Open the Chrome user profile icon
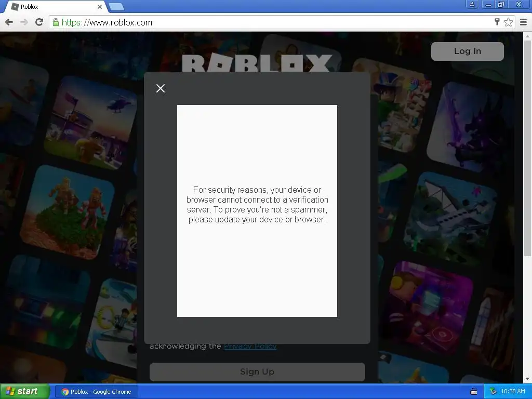Screen dimensions: 532x399 [x=472, y=4]
